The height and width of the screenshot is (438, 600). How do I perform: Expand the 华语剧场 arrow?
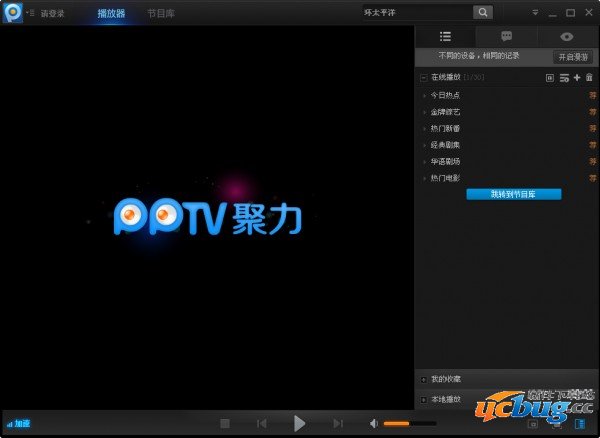pyautogui.click(x=424, y=162)
